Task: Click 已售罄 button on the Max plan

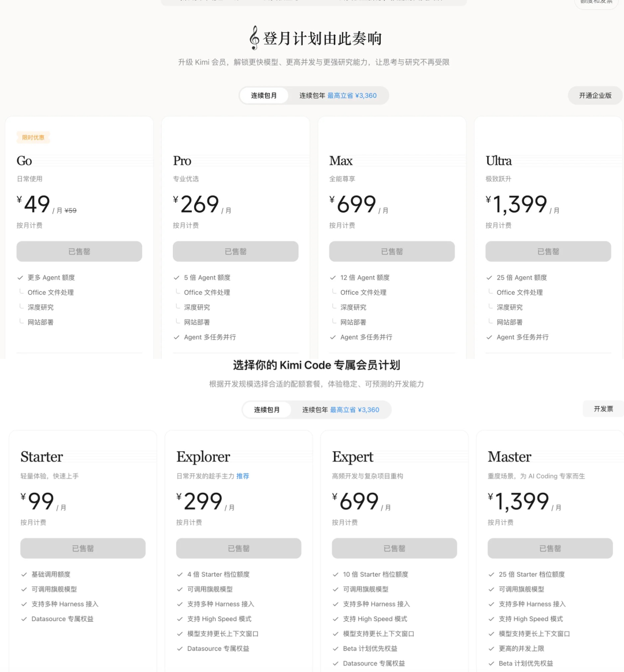Action: point(392,251)
